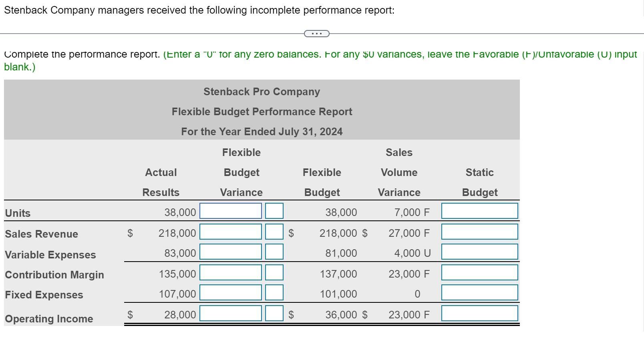
Task: Click the Actual Results value 28,000
Action: coord(180,314)
